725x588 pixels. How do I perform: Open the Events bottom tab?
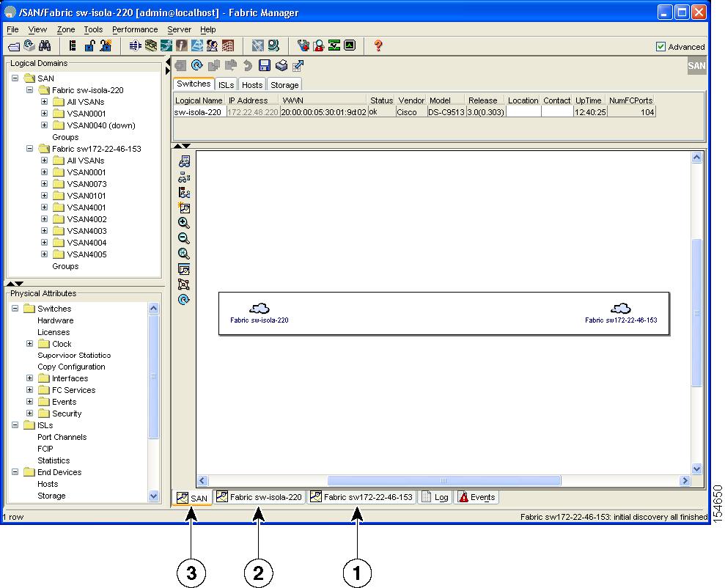click(x=476, y=497)
